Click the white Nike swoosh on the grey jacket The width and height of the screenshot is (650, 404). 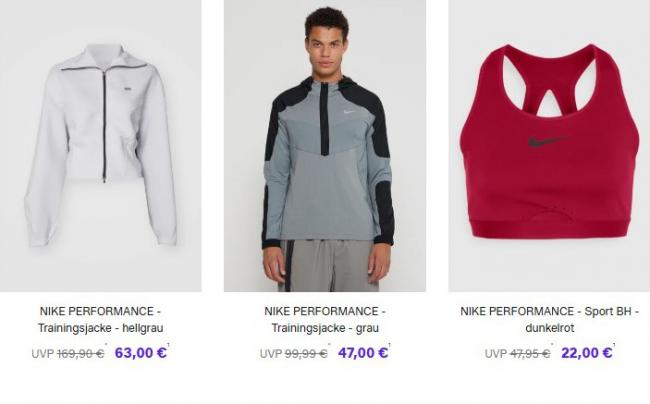pos(350,112)
